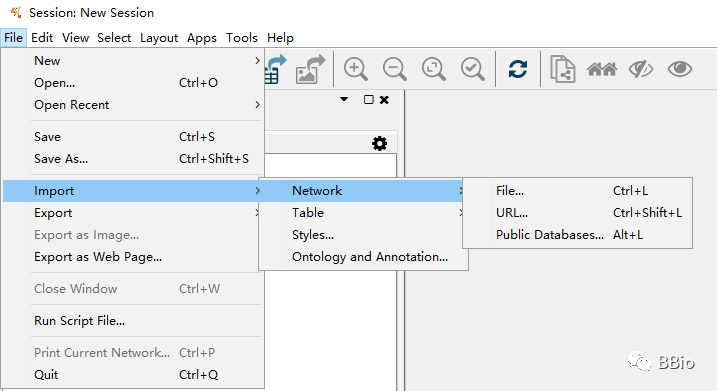Viewport: 717px width, 391px height.
Task: Open the Edit menu
Action: point(42,37)
